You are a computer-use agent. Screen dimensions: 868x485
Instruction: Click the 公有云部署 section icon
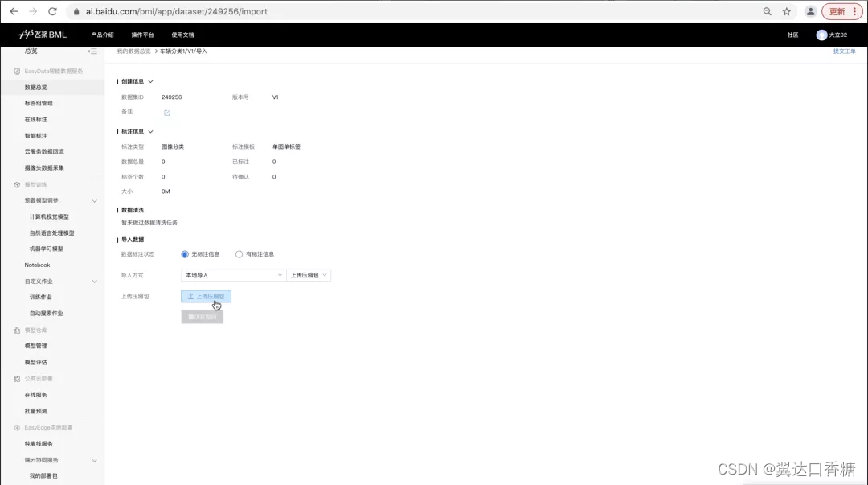[x=17, y=379]
